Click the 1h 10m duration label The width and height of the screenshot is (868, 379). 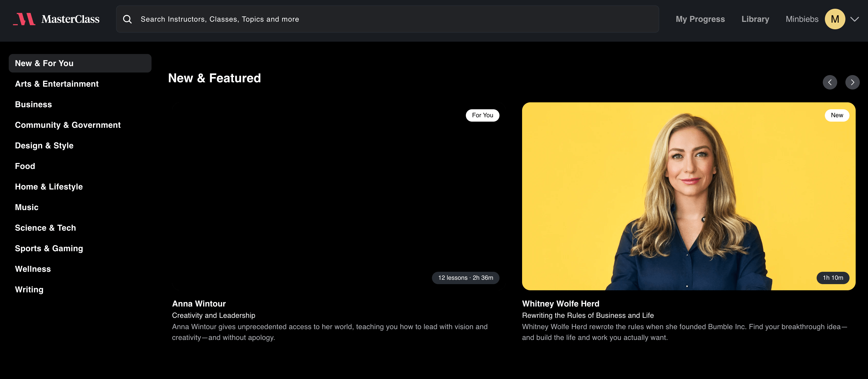click(833, 278)
